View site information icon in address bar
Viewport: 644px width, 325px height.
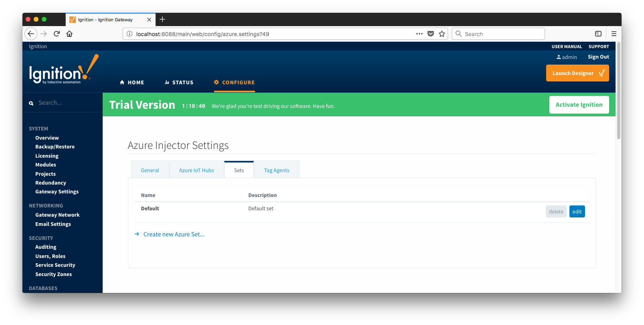[130, 34]
